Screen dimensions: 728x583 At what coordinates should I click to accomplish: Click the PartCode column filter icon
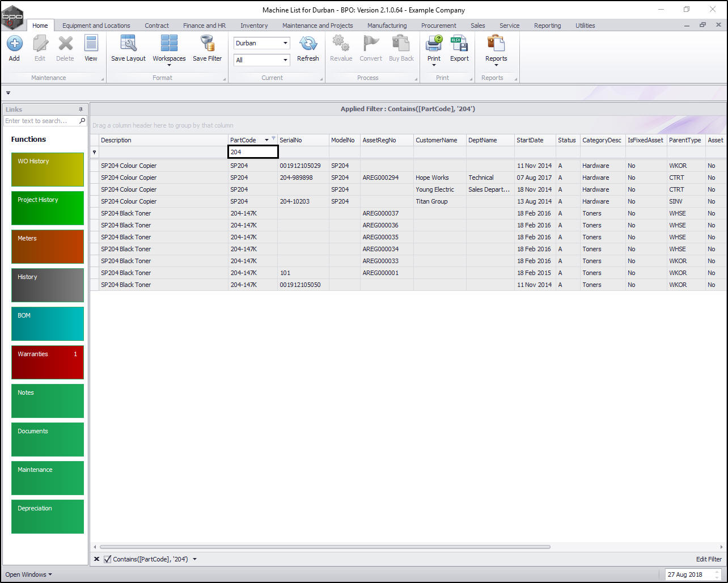pos(274,138)
